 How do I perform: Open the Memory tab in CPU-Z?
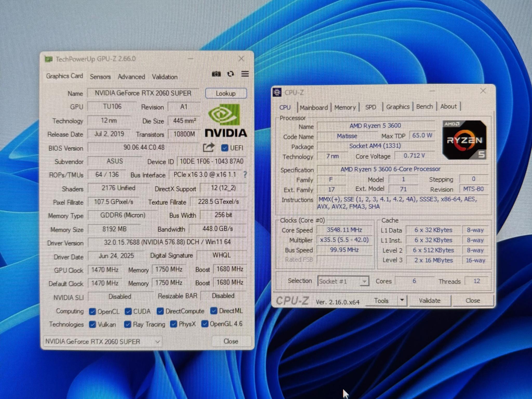[345, 107]
